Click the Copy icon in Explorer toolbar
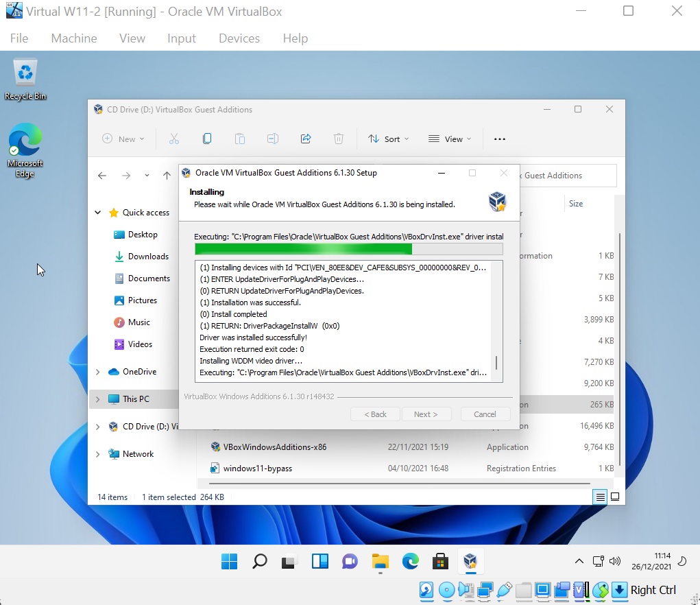The height and width of the screenshot is (605, 700). (206, 139)
